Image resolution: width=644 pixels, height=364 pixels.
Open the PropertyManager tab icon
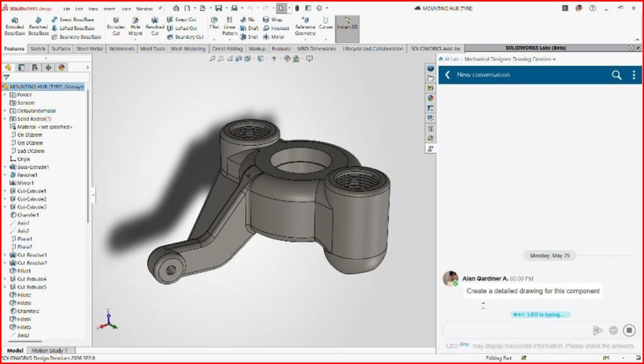coord(22,67)
